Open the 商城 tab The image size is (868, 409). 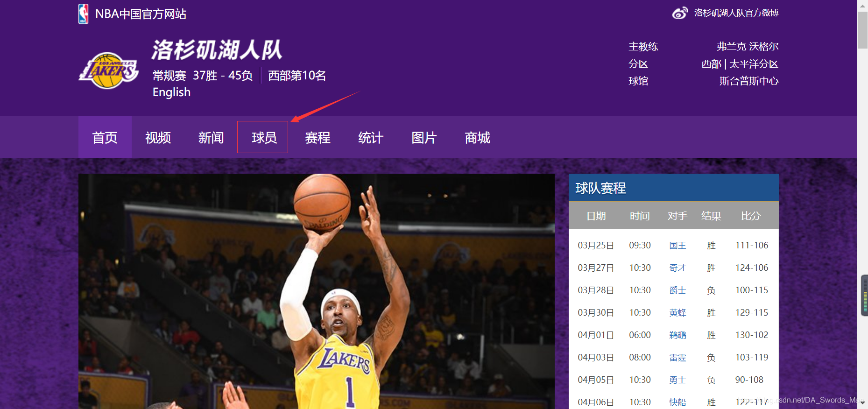pos(477,137)
